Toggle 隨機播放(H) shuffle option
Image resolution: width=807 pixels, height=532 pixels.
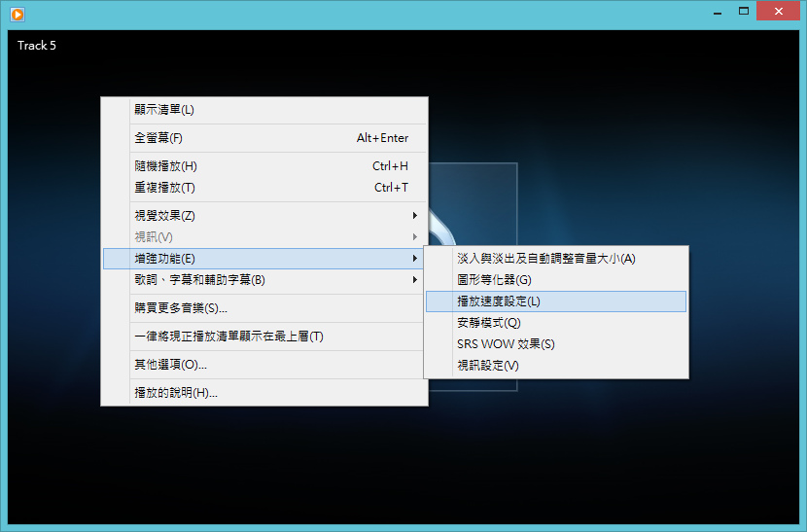(x=264, y=166)
